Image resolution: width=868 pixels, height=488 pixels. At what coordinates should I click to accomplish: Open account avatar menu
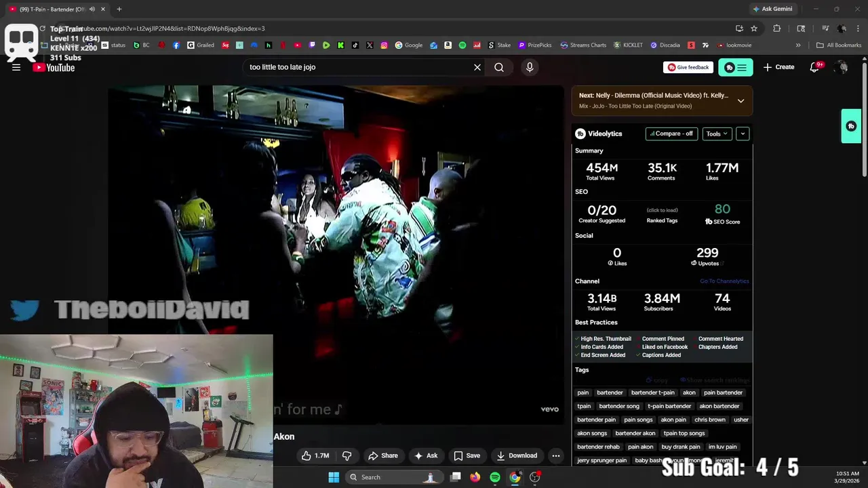pos(842,67)
